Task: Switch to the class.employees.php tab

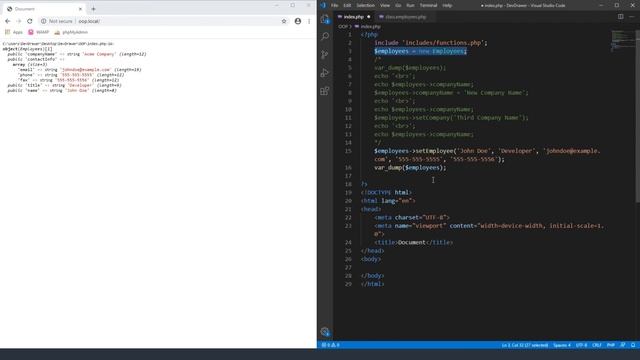Action: coord(405,17)
